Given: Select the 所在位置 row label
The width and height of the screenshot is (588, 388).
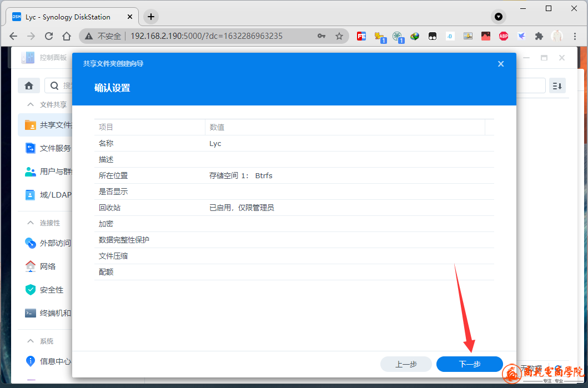Looking at the screenshot, I should pos(113,175).
